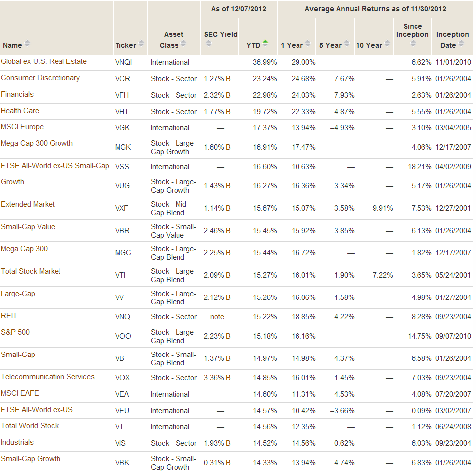Sort by Asset Class sort icon
This screenshot has width=476, height=475.
pos(183,44)
